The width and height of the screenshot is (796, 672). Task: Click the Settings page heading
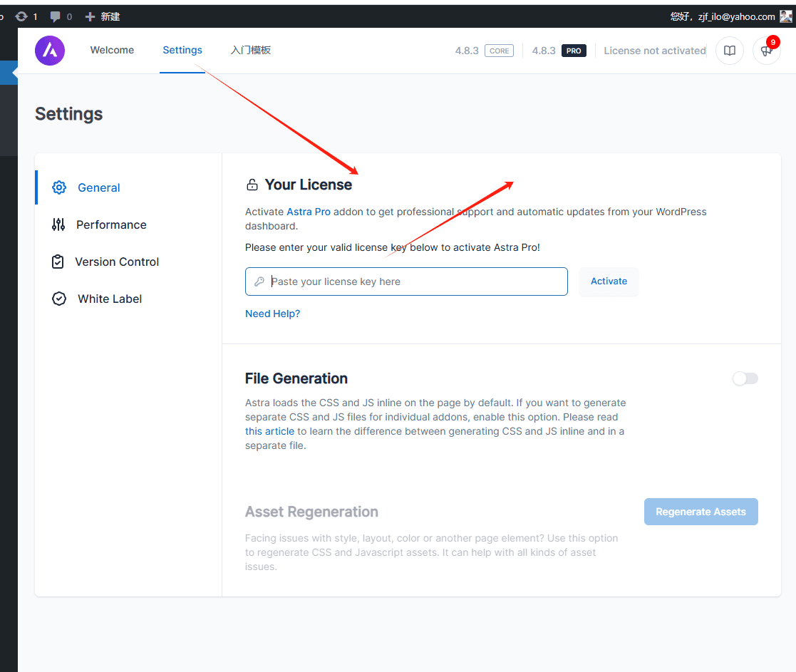tap(68, 114)
